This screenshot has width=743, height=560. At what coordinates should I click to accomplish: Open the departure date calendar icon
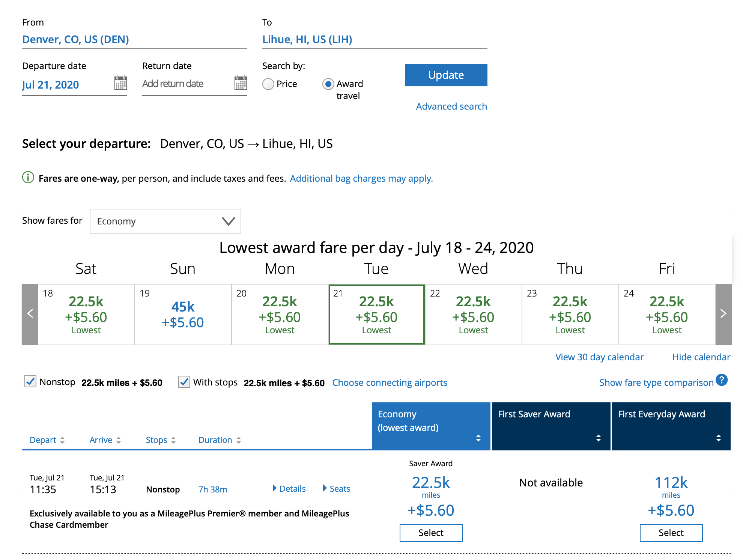pos(120,83)
